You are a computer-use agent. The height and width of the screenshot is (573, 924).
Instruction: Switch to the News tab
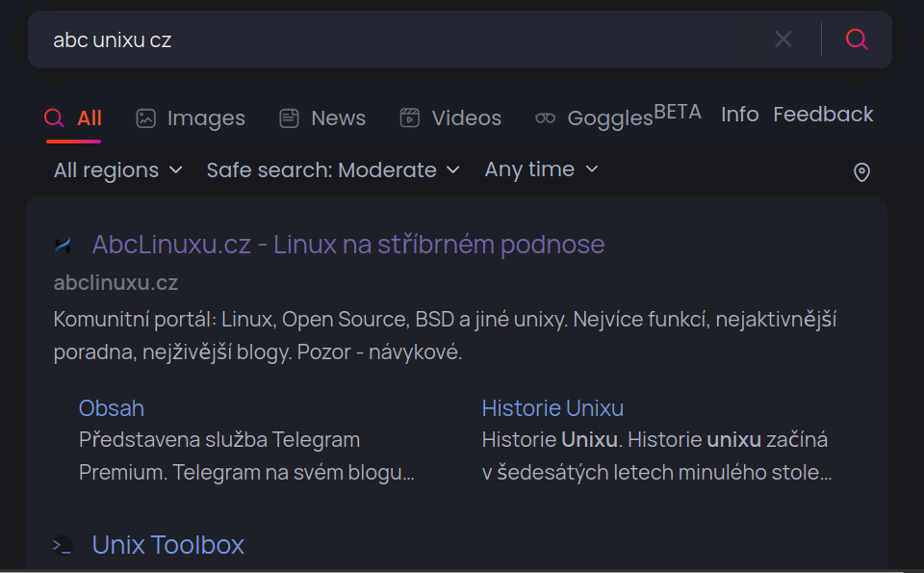click(322, 117)
